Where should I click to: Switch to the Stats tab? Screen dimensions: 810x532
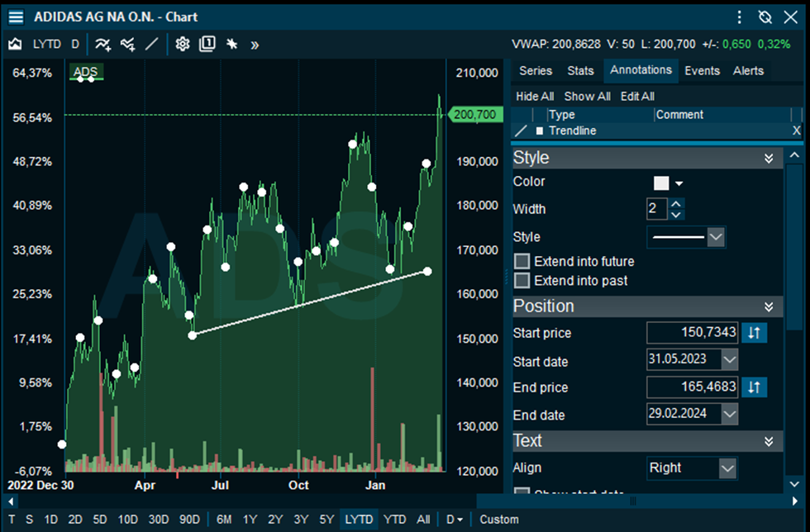(x=580, y=71)
